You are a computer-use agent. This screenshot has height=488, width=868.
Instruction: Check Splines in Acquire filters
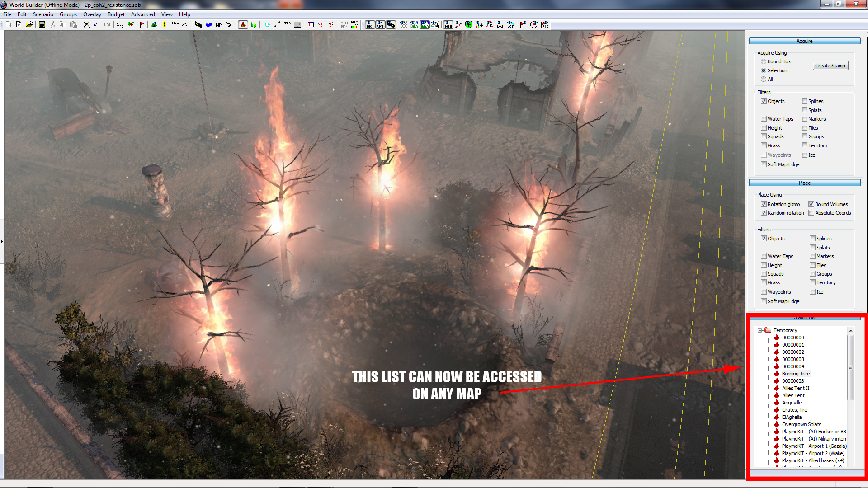pos(805,101)
